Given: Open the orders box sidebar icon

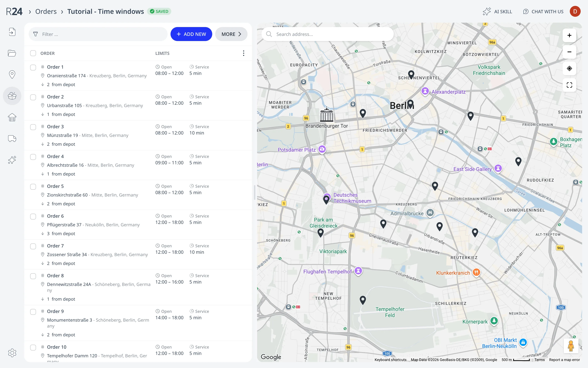Looking at the screenshot, I should pos(12,96).
